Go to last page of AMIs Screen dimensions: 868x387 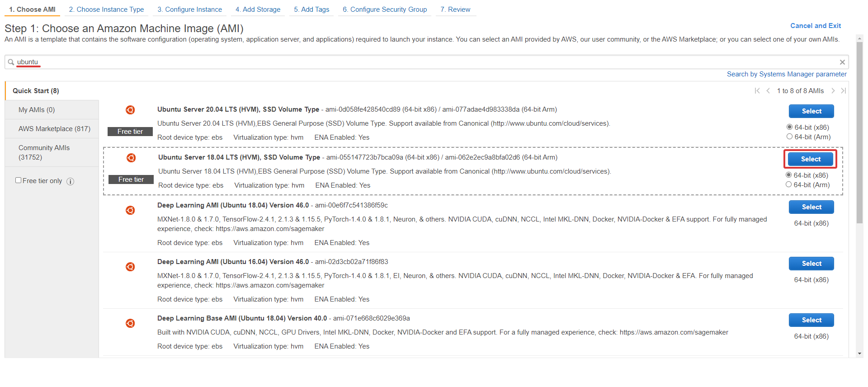click(844, 91)
